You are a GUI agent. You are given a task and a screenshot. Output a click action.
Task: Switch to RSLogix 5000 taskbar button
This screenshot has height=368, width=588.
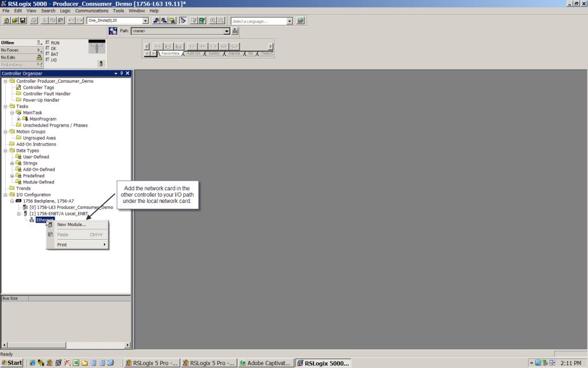pos(323,363)
